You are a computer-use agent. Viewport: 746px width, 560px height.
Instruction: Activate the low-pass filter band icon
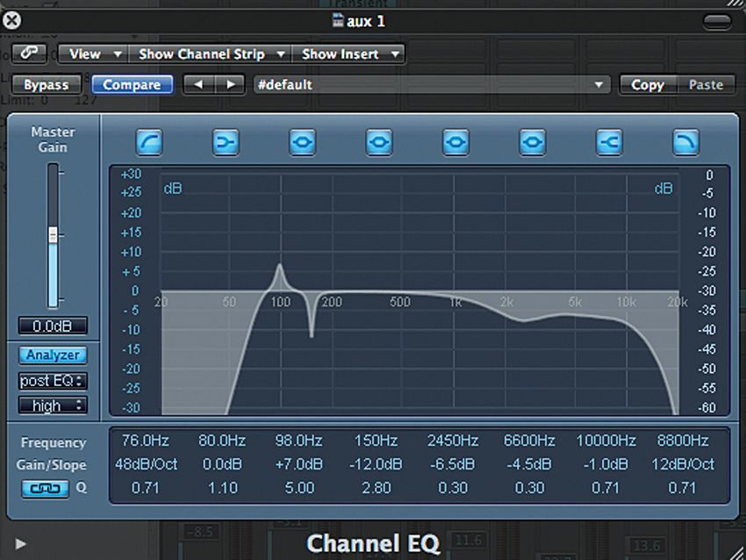click(685, 142)
